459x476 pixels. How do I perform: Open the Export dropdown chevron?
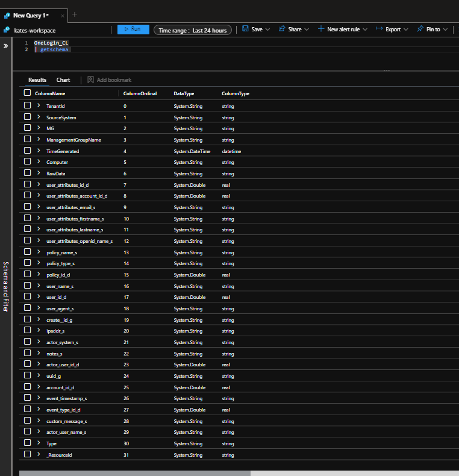pos(406,30)
